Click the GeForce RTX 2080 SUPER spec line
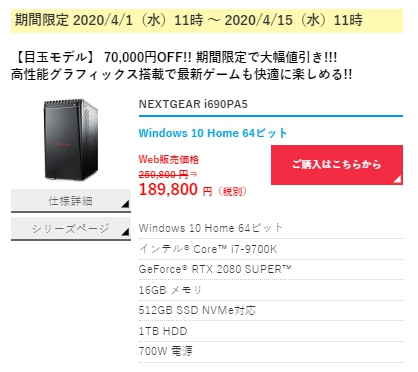 point(215,269)
